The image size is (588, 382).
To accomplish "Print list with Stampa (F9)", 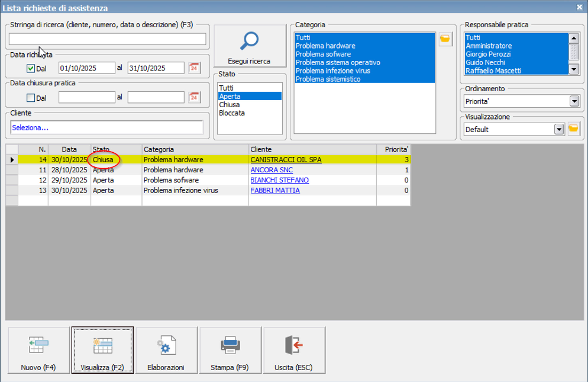I will pos(230,351).
